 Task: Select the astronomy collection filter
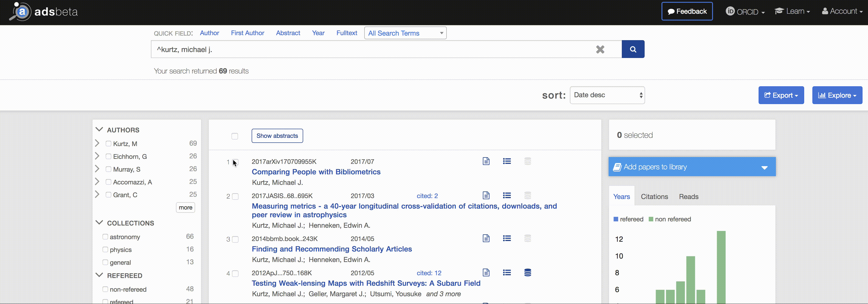105,236
